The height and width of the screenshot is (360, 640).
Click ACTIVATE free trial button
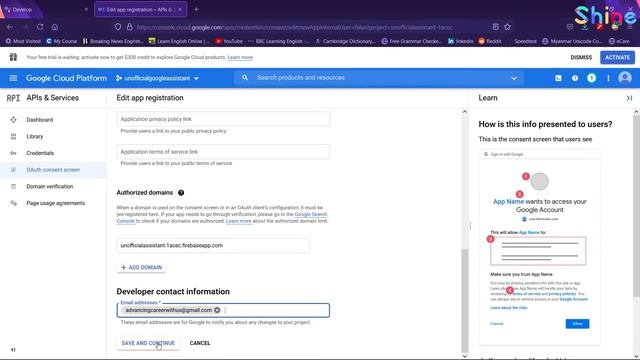pyautogui.click(x=617, y=58)
